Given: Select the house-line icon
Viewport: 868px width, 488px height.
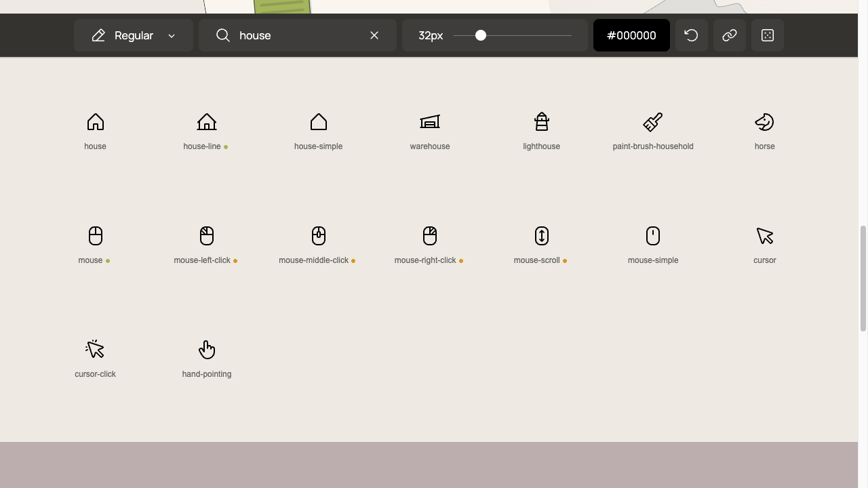Looking at the screenshot, I should coord(207,122).
